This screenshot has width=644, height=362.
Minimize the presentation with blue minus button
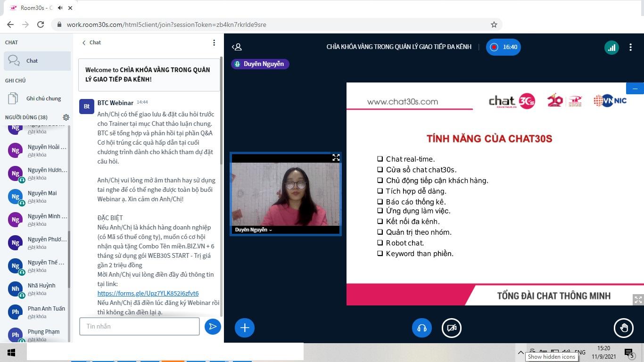635,88
